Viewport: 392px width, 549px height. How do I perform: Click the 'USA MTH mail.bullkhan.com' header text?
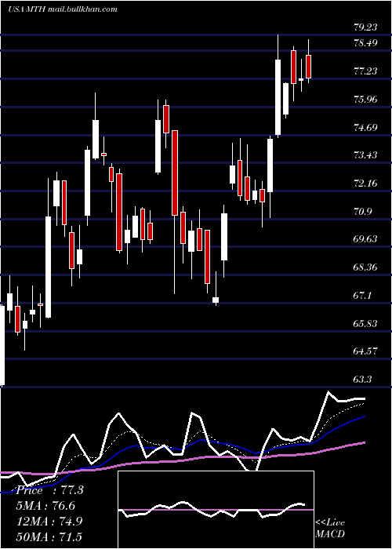[63, 9]
